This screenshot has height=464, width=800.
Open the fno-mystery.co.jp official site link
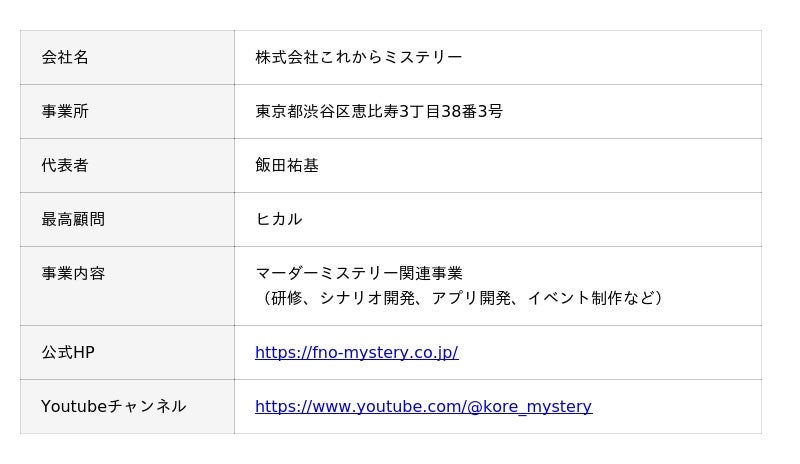356,353
